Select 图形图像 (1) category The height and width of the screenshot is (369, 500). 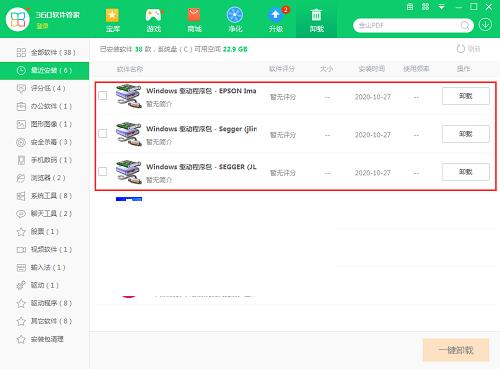(x=45, y=124)
